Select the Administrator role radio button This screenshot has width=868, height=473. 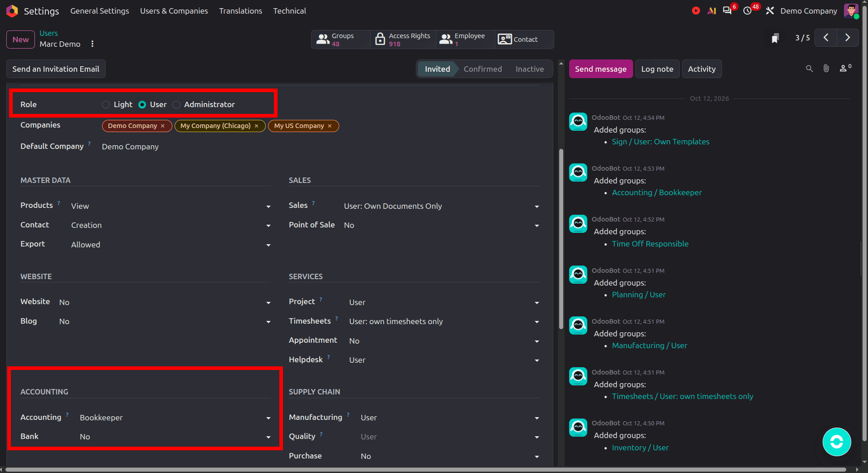tap(176, 104)
